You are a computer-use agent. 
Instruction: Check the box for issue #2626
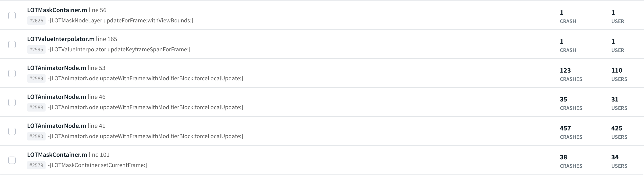[x=12, y=15]
